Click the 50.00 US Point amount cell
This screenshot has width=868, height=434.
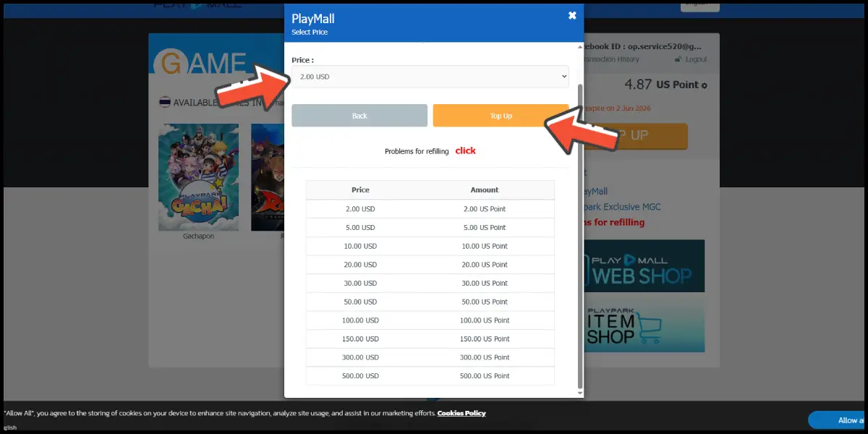tap(485, 302)
